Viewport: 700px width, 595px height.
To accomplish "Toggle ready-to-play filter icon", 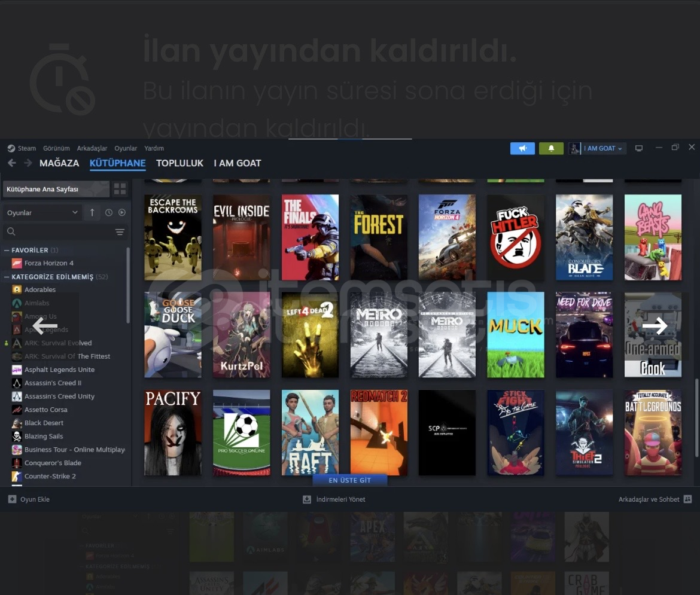I will (122, 213).
